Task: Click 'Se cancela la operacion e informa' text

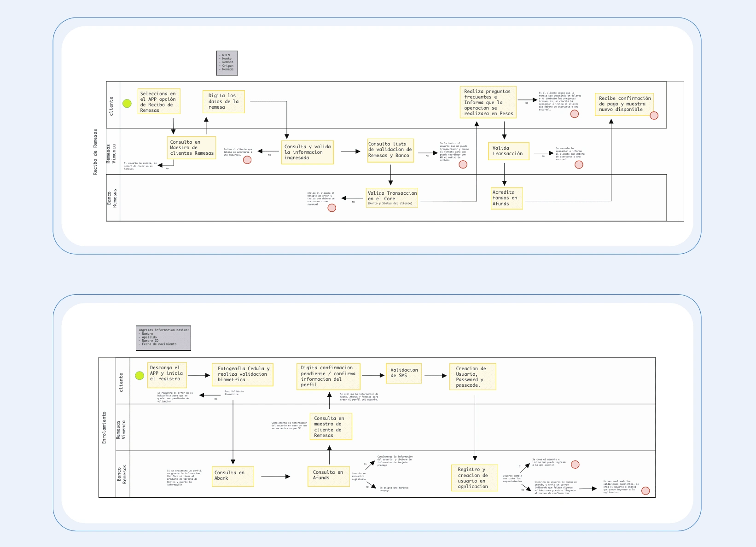Action: [570, 154]
